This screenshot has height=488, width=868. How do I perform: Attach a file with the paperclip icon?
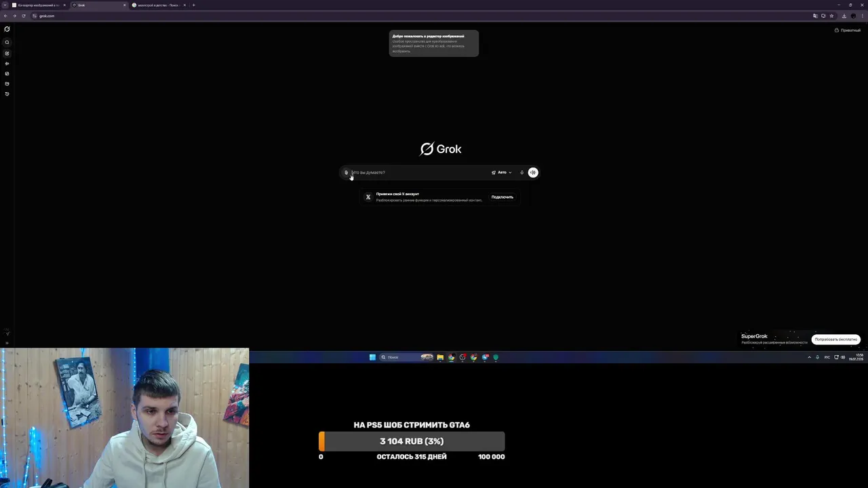(346, 172)
